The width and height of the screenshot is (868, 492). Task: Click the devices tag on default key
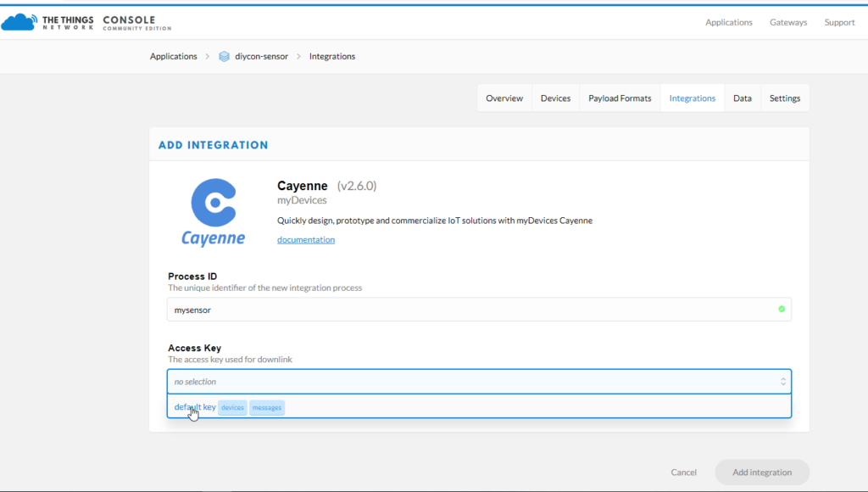(x=232, y=407)
